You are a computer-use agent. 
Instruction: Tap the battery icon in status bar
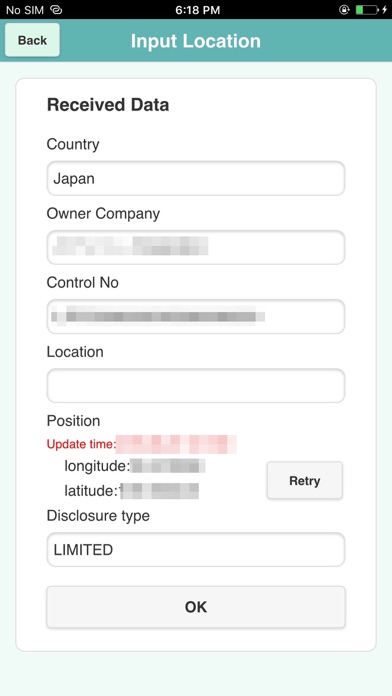pyautogui.click(x=367, y=10)
